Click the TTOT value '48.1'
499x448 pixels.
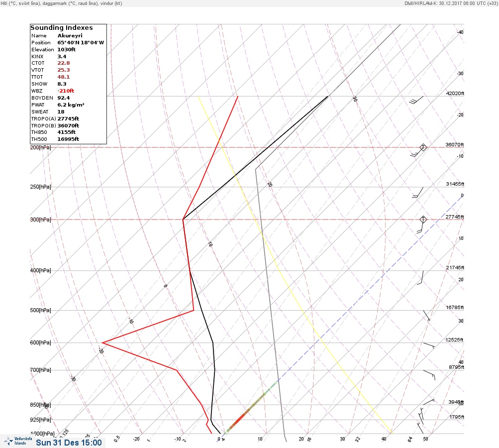point(64,77)
